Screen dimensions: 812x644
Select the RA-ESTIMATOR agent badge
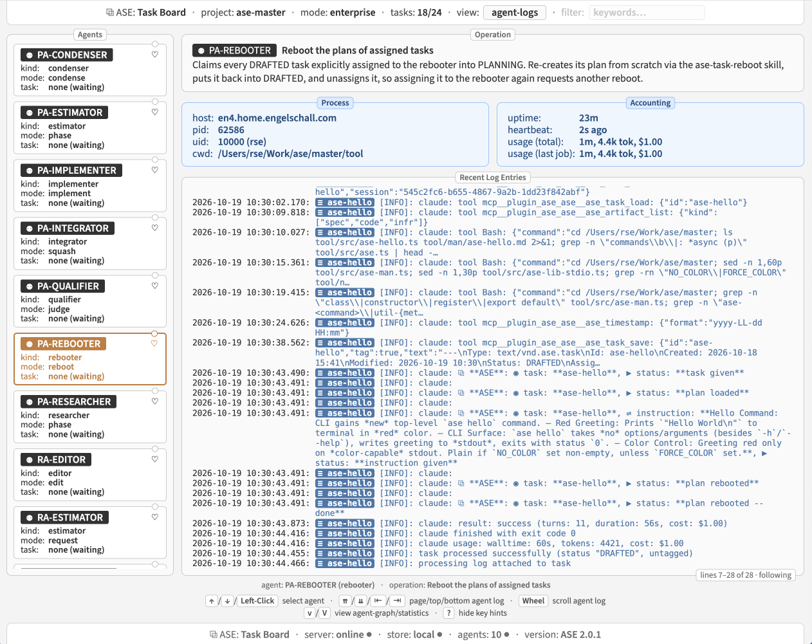pos(65,517)
